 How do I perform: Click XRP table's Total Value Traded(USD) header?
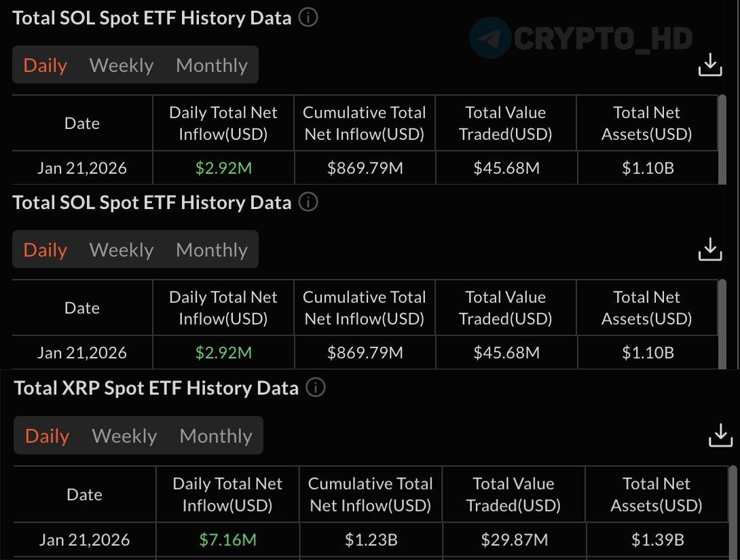513,494
